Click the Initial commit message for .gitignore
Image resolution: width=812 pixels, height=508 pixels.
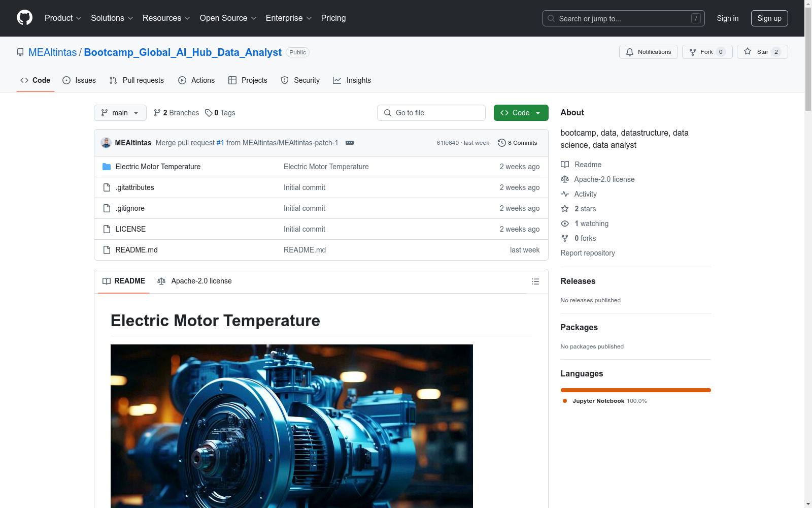click(x=304, y=208)
